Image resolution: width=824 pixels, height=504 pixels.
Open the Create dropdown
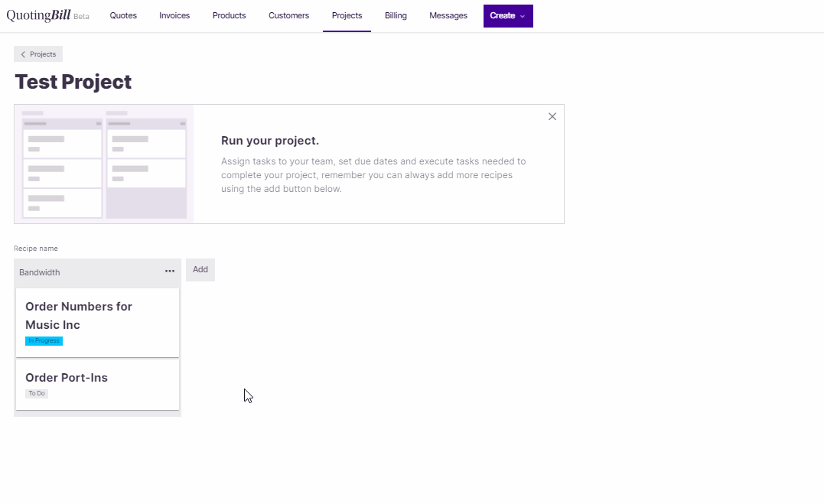(x=508, y=16)
